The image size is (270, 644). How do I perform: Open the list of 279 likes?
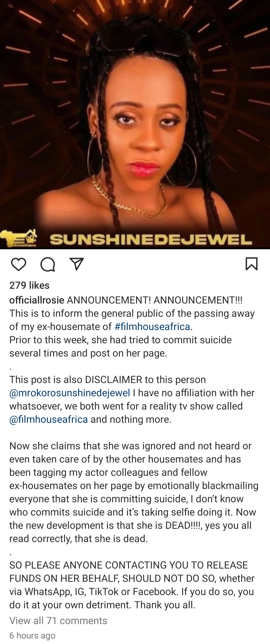[x=29, y=285]
